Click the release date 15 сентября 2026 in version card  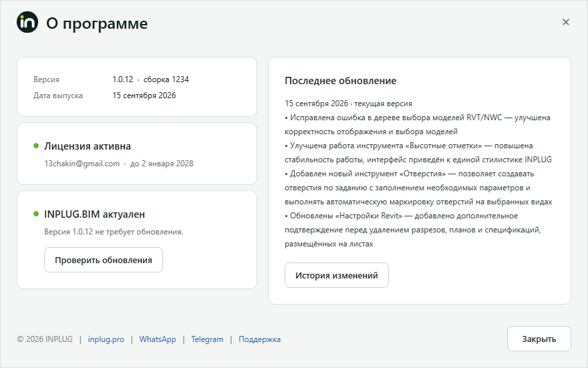click(144, 96)
